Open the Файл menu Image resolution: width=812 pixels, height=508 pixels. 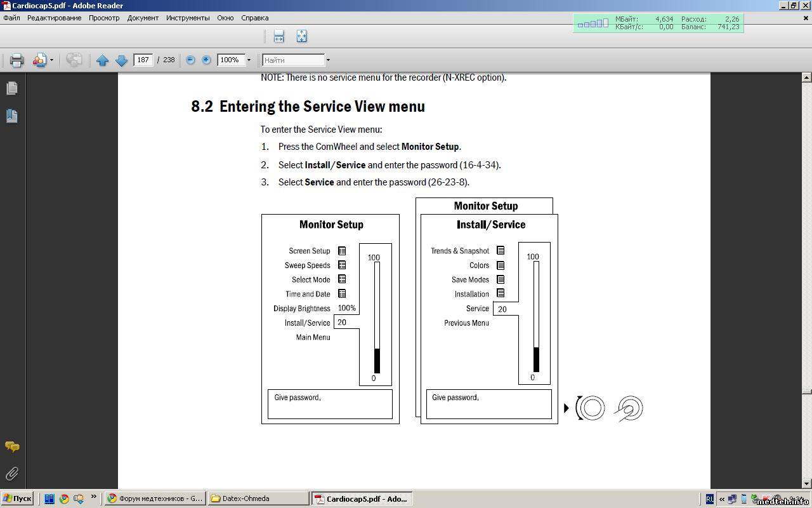[x=11, y=18]
